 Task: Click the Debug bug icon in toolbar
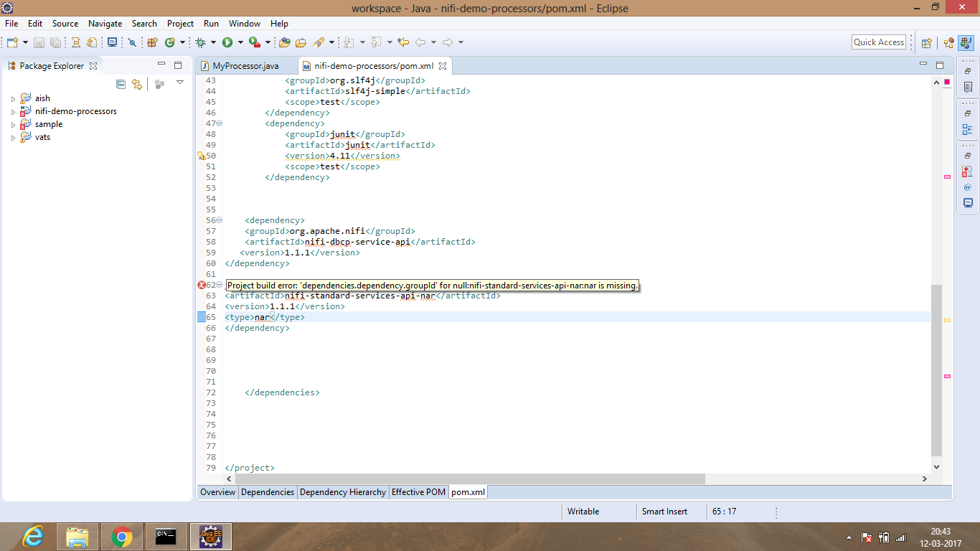[200, 42]
